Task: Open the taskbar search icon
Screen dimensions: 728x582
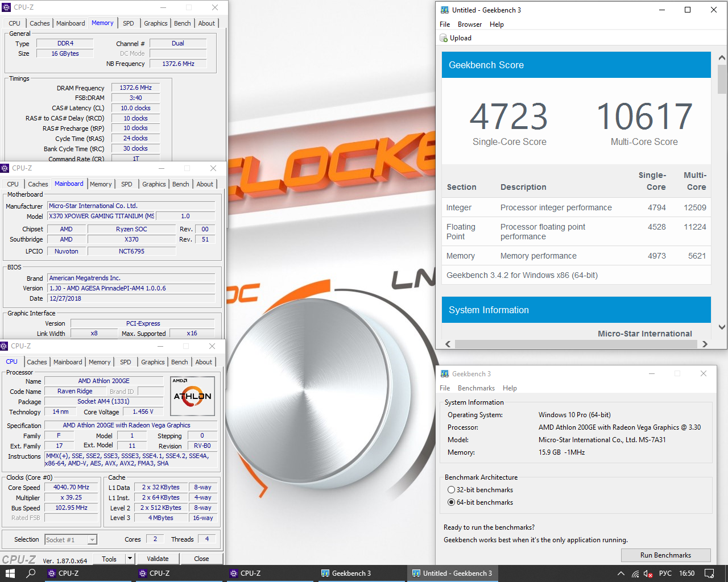Action: click(x=31, y=573)
